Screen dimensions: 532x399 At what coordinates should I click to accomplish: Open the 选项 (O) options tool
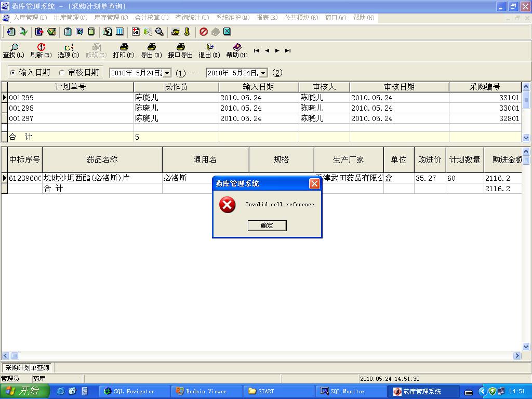[69, 51]
